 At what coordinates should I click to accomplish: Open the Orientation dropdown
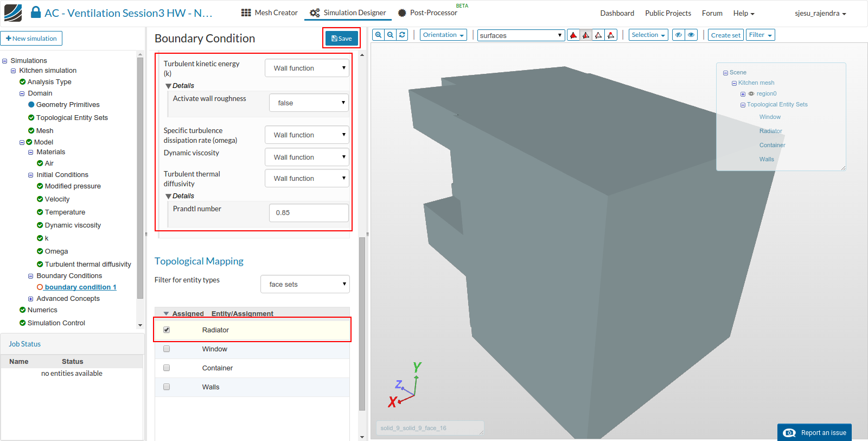tap(444, 35)
